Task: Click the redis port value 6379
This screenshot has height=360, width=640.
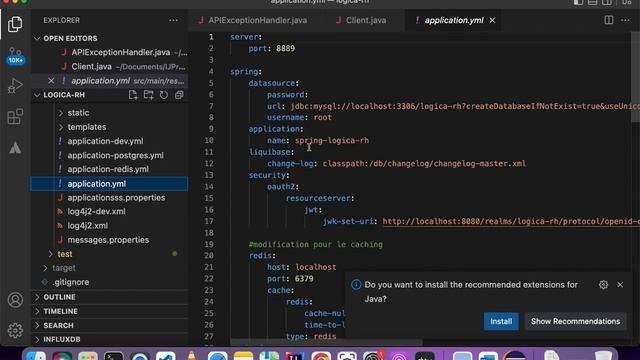Action: 304,279
